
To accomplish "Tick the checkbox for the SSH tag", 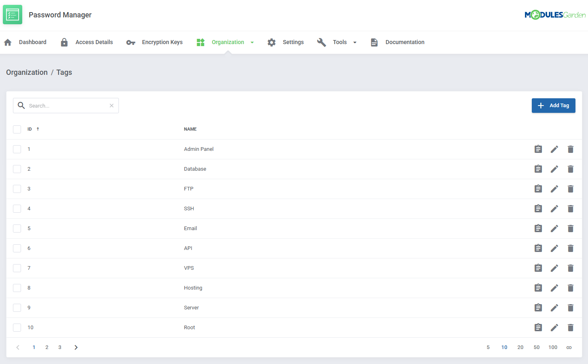I will coord(17,209).
